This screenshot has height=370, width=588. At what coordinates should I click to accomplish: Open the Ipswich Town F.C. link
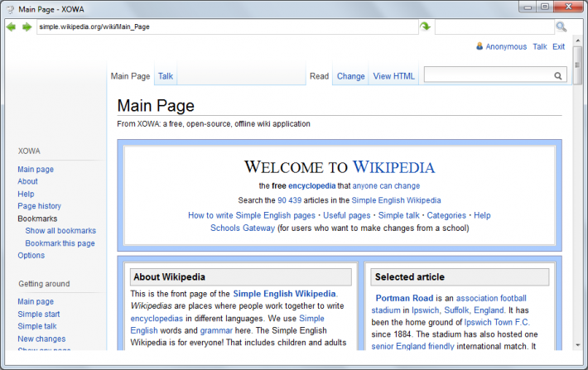[497, 322]
